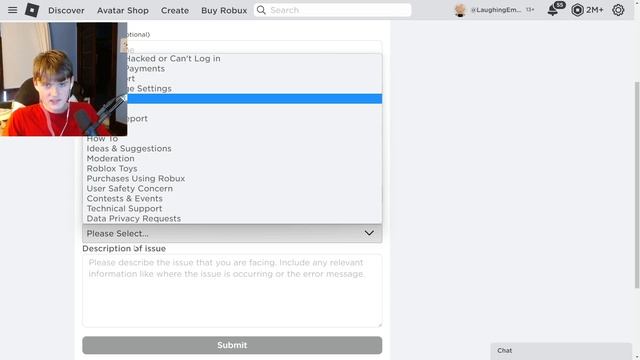Select Purchases Using Robux option

click(232, 178)
